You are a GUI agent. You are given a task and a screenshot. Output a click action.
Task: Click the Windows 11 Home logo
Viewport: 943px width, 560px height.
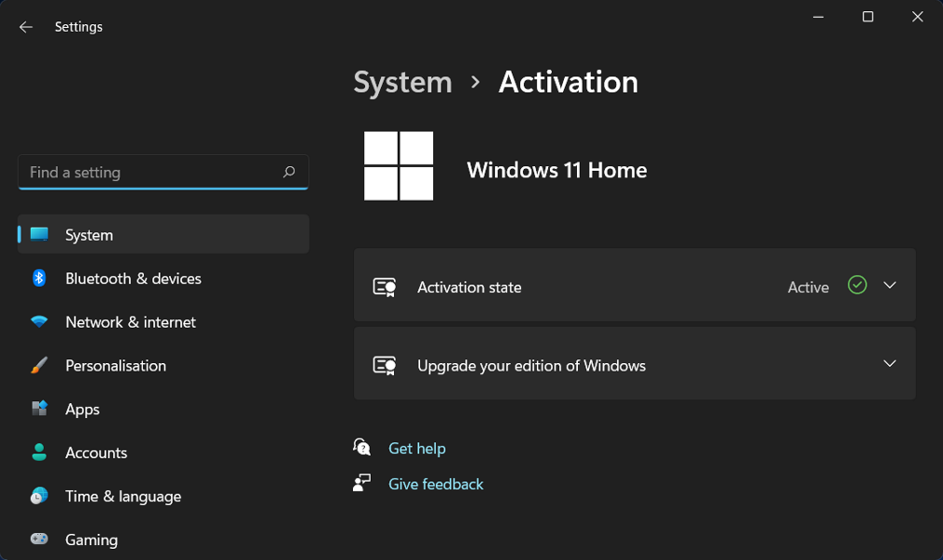pyautogui.click(x=399, y=166)
